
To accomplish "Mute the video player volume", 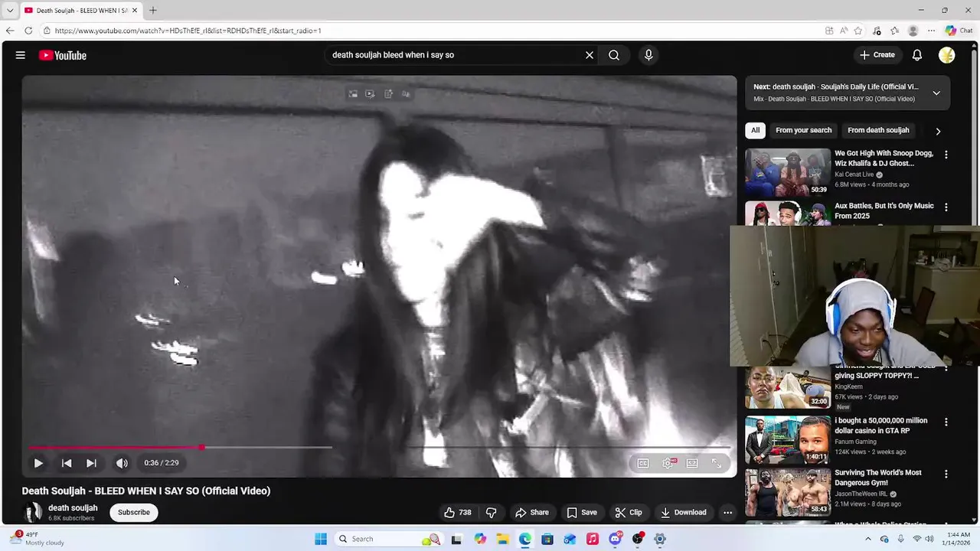I will coord(122,463).
